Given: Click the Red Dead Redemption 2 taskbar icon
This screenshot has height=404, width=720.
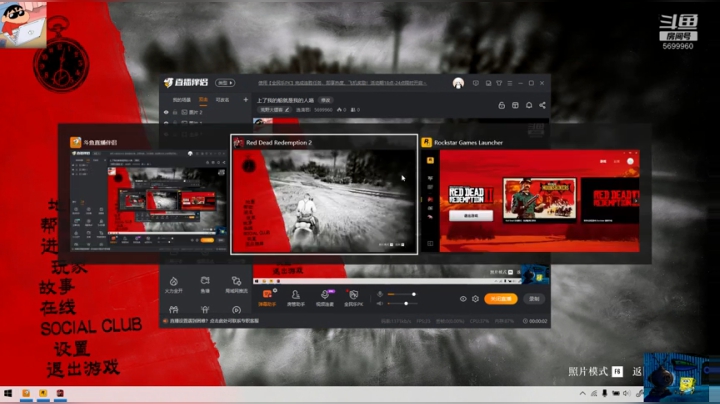Looking at the screenshot, I should tap(60, 393).
